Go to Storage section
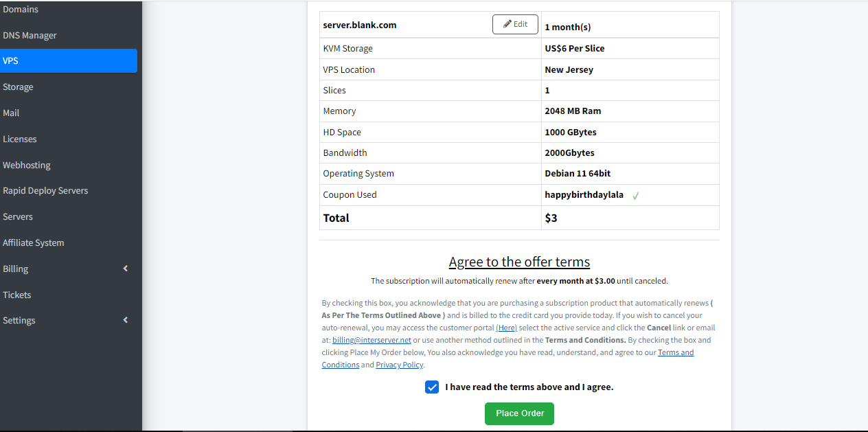Viewport: 868px width, 432px height. [x=18, y=87]
